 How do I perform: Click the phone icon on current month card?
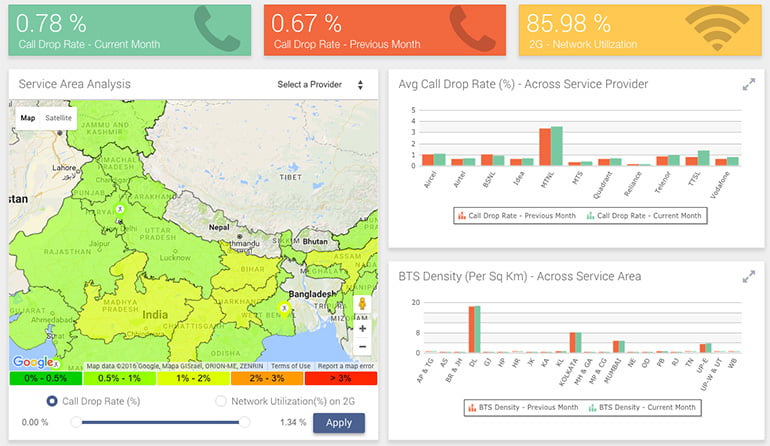coord(217,28)
